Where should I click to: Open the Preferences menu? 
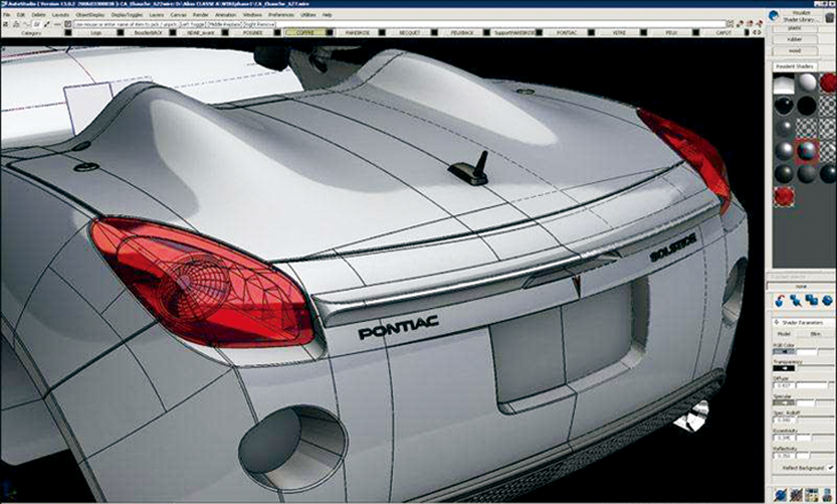pyautogui.click(x=281, y=14)
